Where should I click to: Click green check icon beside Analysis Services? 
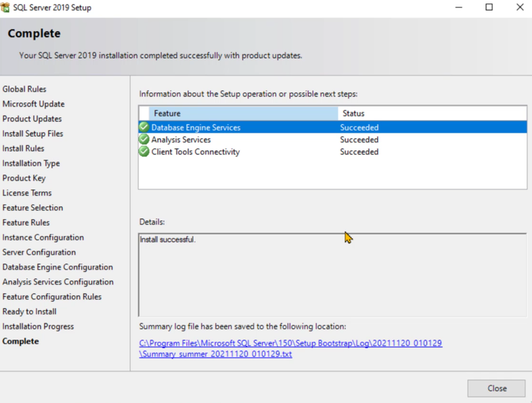[x=144, y=139]
